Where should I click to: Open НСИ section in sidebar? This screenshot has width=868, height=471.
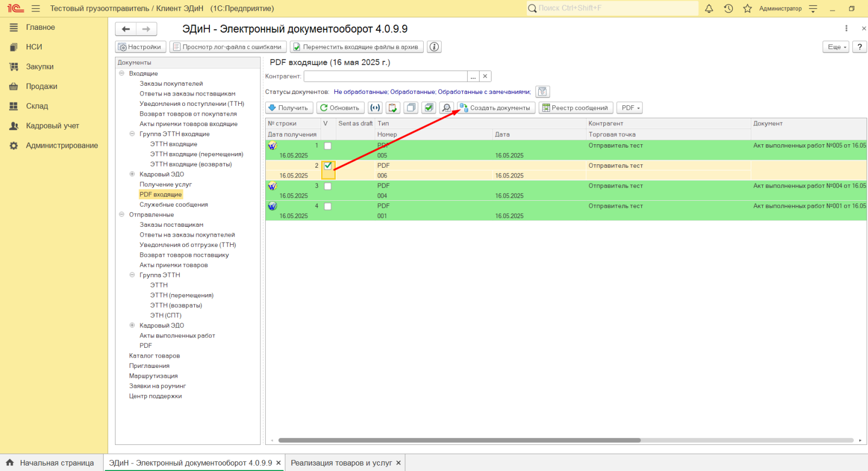click(34, 47)
